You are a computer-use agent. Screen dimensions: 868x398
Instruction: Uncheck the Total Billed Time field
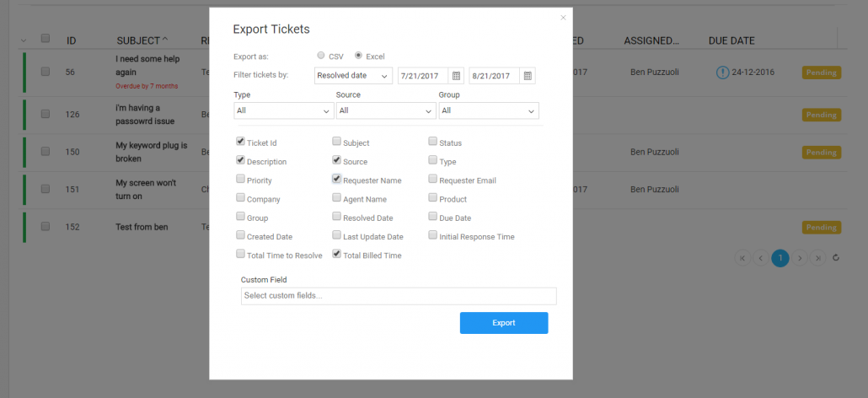[x=336, y=254]
